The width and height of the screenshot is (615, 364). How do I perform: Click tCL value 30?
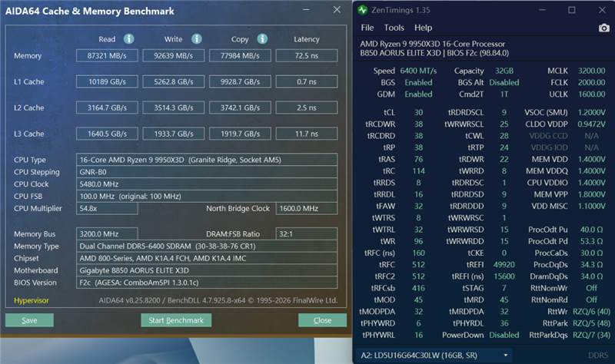pyautogui.click(x=418, y=112)
